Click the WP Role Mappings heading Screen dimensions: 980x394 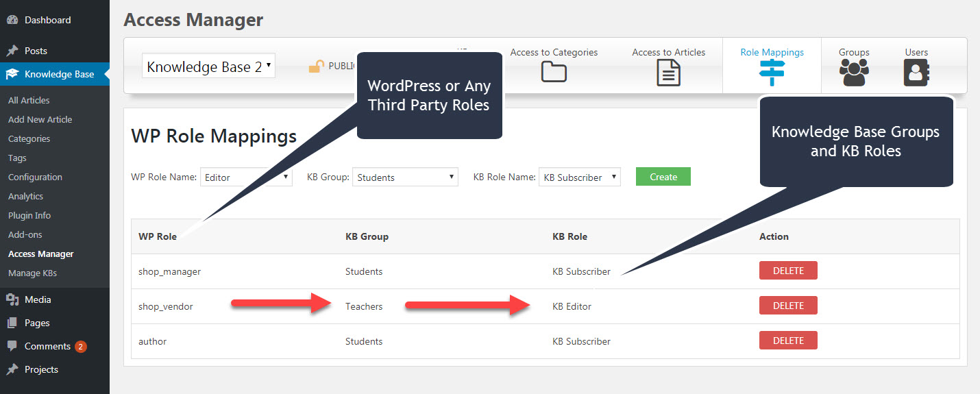214,136
